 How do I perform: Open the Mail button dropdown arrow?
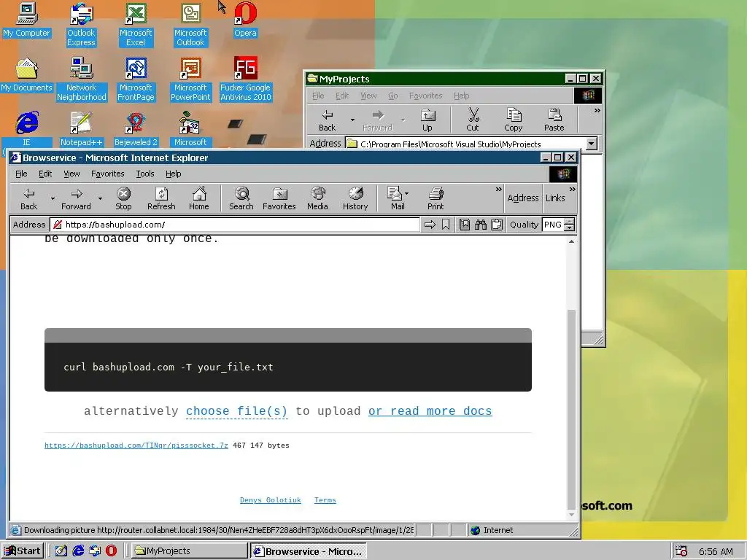point(406,194)
